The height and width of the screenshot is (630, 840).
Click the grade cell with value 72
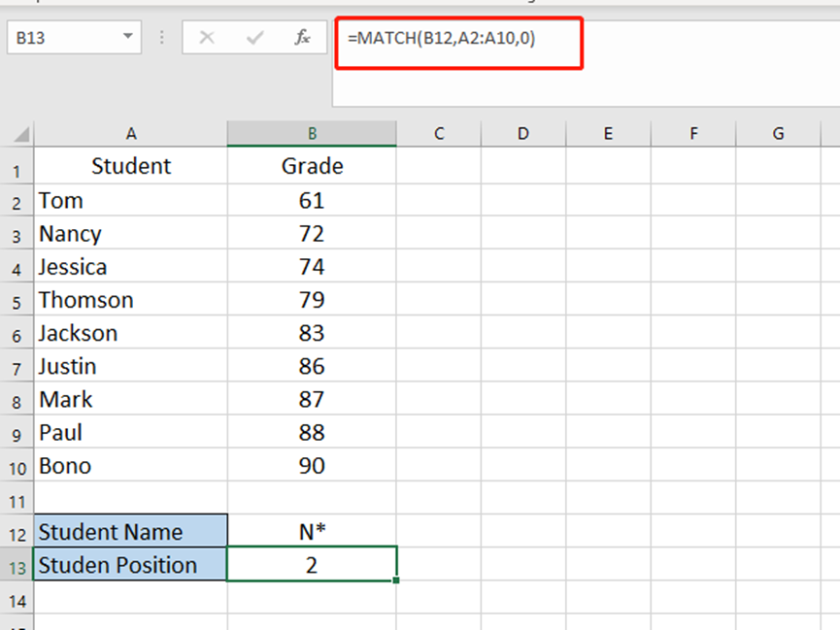pyautogui.click(x=312, y=234)
